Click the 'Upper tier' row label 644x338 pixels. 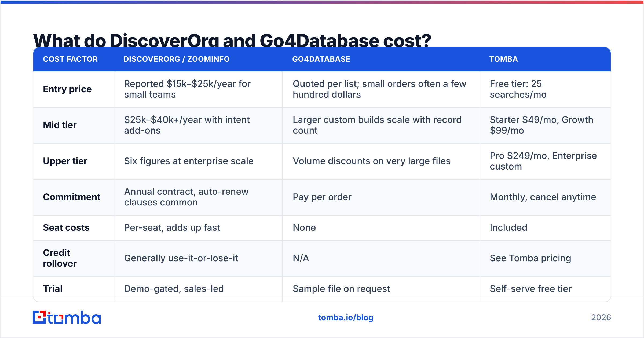[65, 161]
